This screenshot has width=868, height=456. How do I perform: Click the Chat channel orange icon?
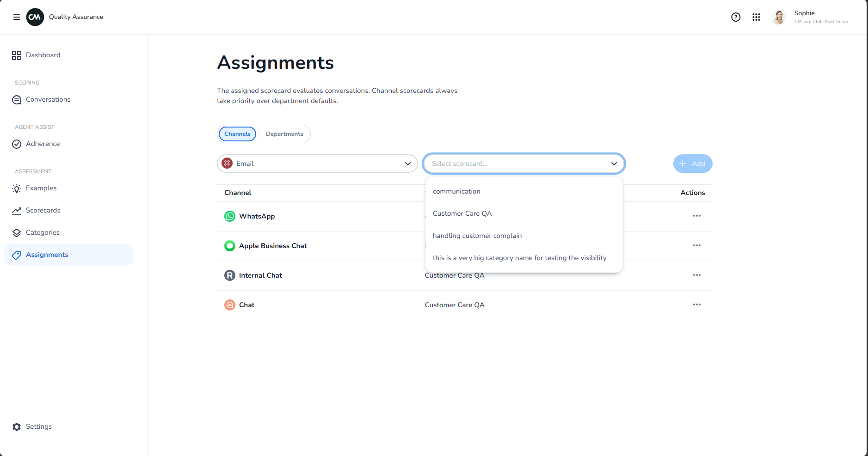[230, 305]
